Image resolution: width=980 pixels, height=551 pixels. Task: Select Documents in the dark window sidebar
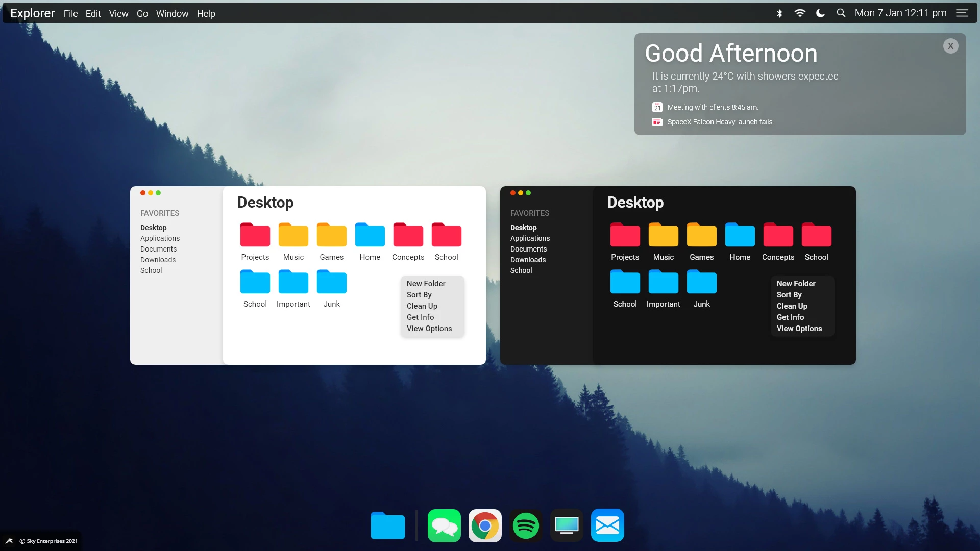pos(528,249)
